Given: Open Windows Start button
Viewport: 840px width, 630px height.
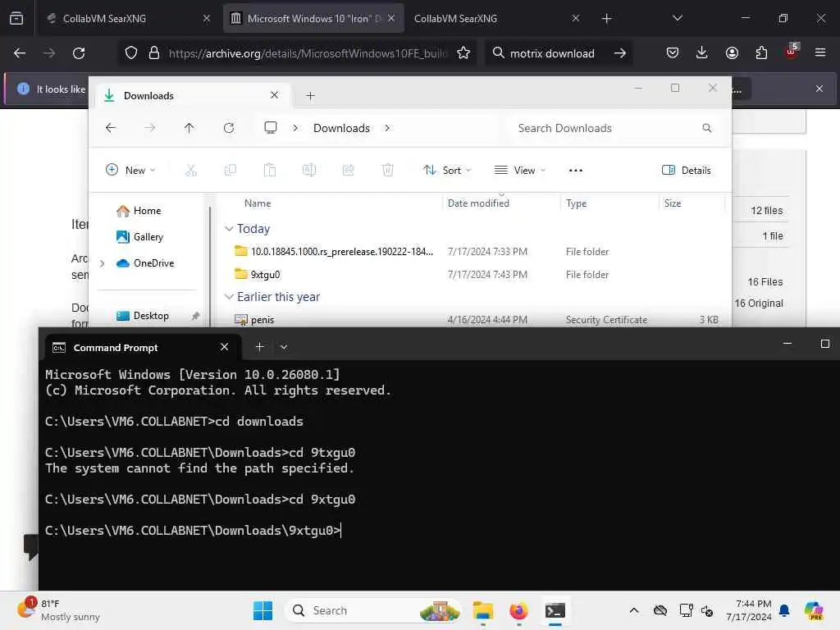Looking at the screenshot, I should point(262,610).
